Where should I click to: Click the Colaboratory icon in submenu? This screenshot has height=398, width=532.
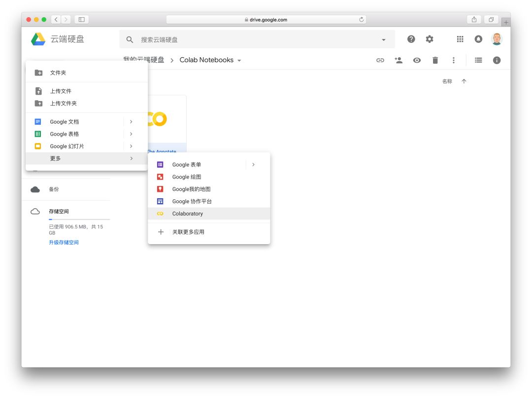click(160, 214)
